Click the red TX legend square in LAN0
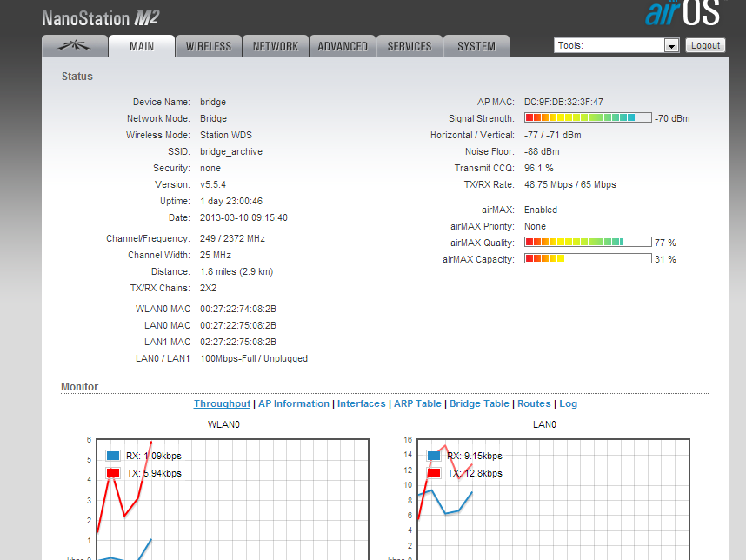 434,473
